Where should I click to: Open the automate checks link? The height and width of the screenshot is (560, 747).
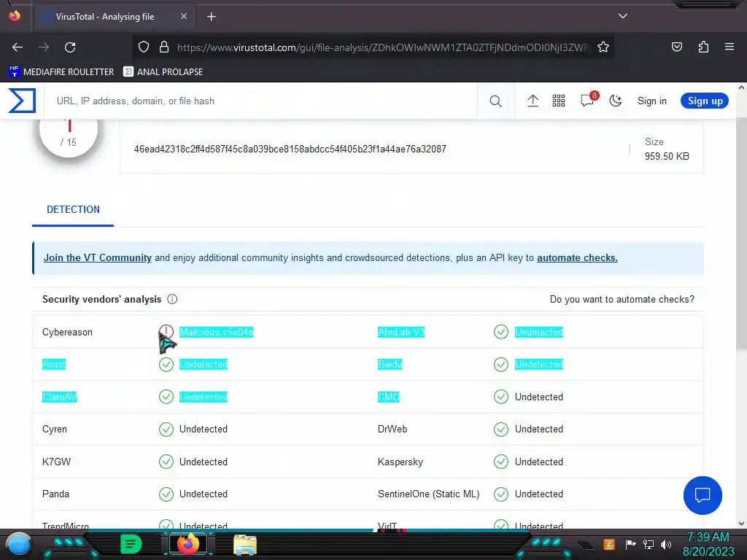tap(577, 257)
